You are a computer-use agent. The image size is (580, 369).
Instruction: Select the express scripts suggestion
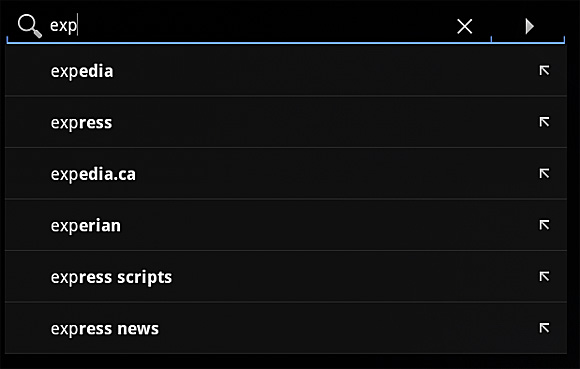111,277
